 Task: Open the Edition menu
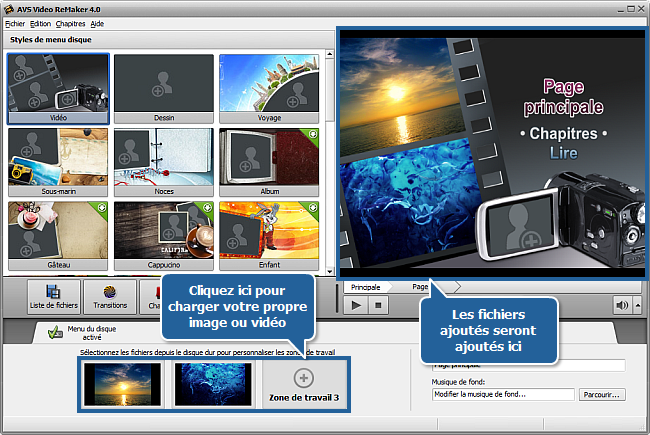[41, 23]
